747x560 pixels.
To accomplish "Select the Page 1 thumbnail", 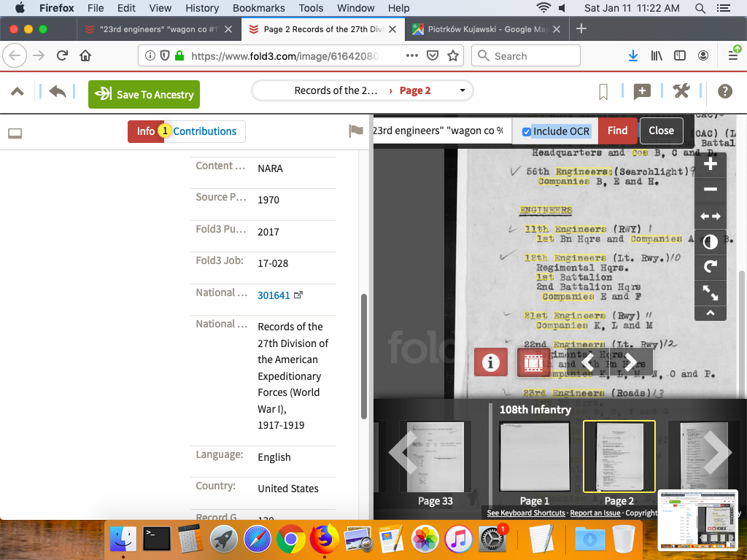I will pyautogui.click(x=535, y=457).
